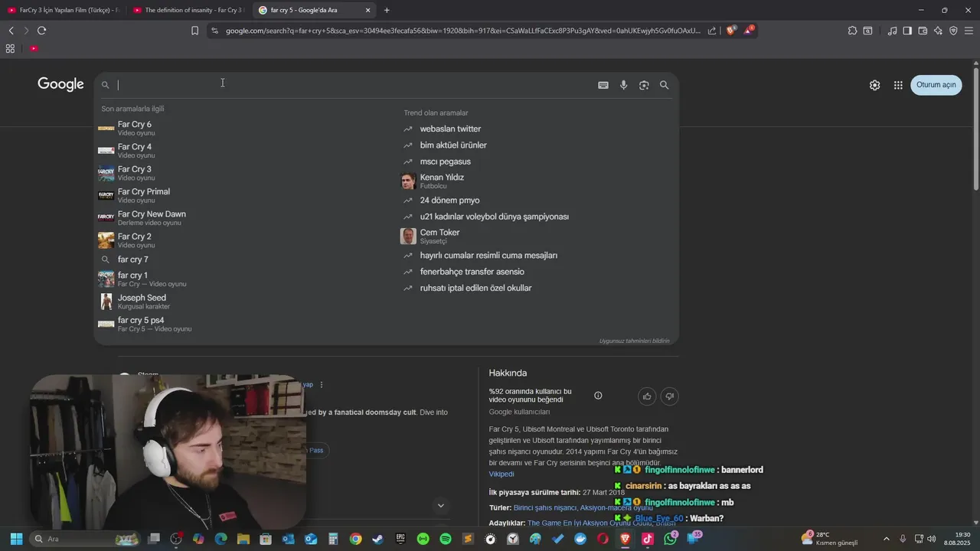Open the YouTube bookmark in bookmarks bar
Screen dimensions: 980x551
34,48
